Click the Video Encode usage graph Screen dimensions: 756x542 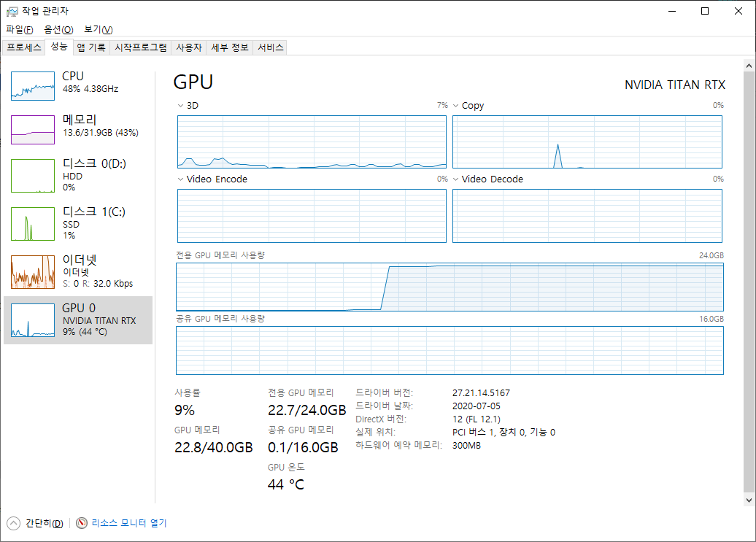tap(312, 216)
